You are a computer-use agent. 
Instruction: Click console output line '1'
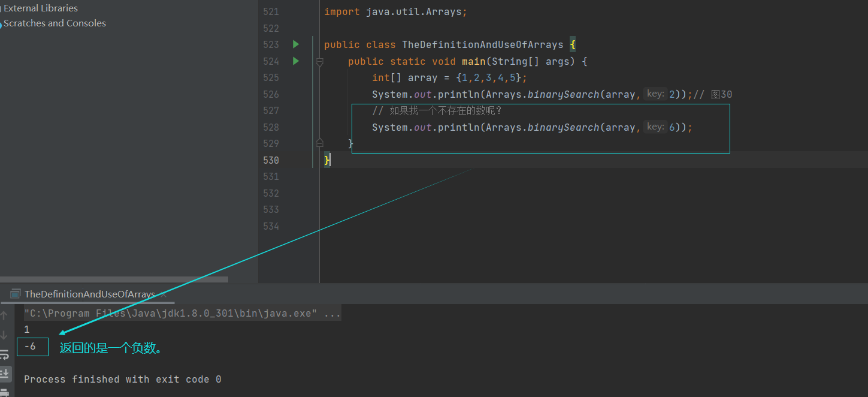(x=26, y=329)
